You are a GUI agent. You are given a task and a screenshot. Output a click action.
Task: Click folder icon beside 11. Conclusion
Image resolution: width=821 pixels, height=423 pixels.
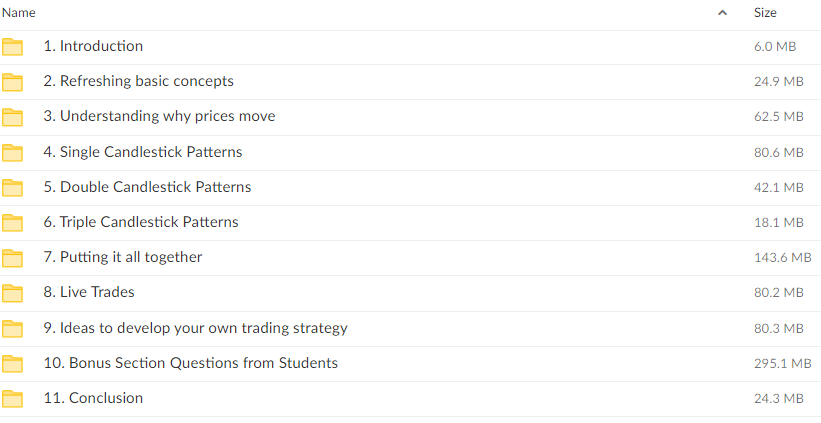coord(12,399)
